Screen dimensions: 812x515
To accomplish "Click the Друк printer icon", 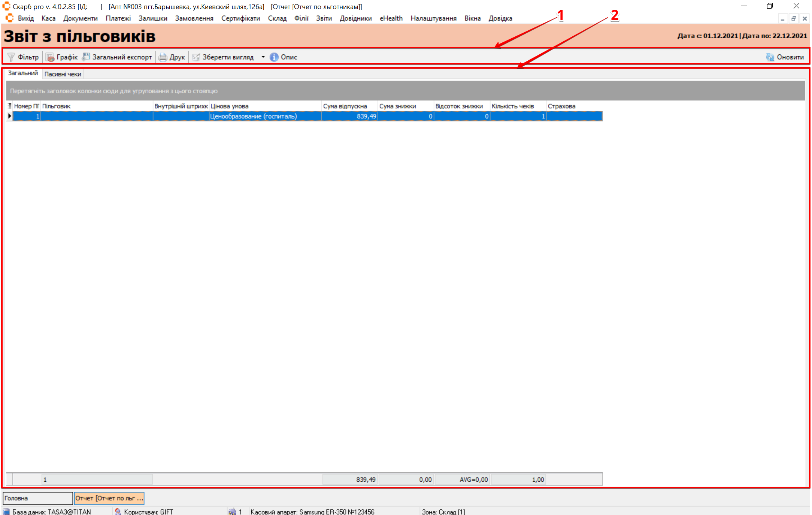I will (163, 57).
